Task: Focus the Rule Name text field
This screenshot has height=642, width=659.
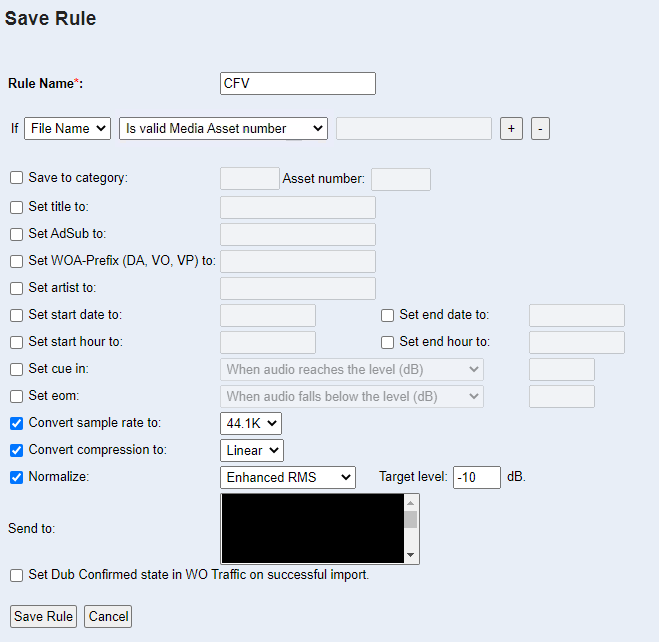Action: (298, 83)
